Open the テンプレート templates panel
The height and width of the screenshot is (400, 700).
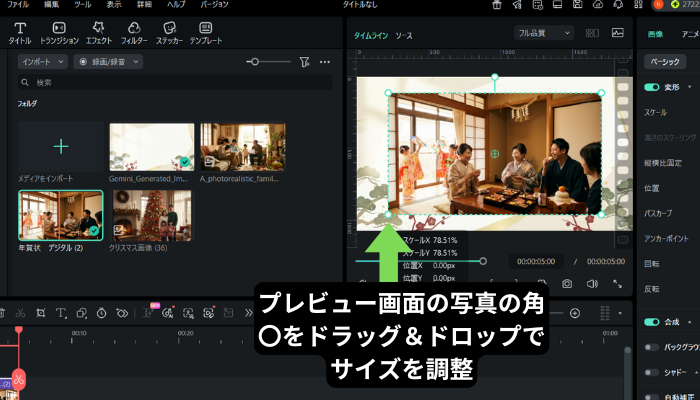[206, 33]
